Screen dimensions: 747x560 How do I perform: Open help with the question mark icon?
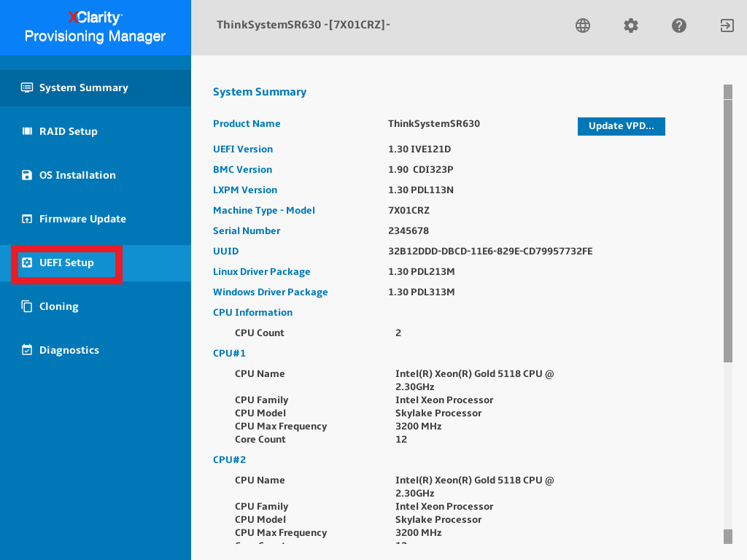pyautogui.click(x=679, y=26)
